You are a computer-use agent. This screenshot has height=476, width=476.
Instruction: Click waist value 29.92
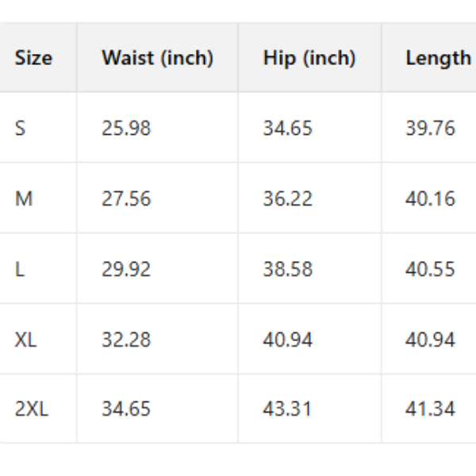(x=126, y=269)
